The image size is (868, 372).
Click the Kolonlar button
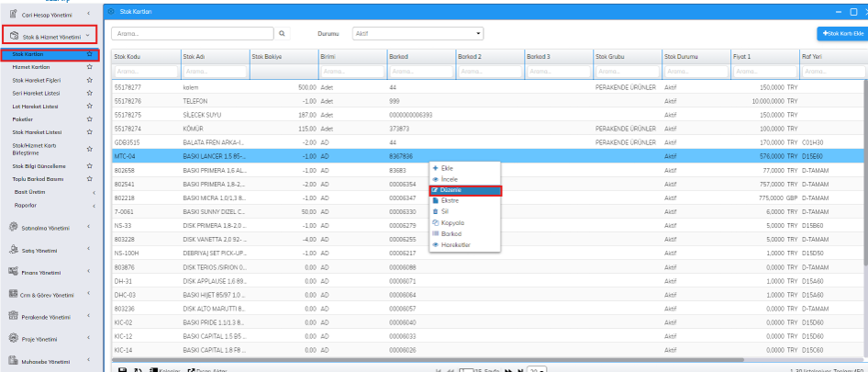tap(164, 369)
